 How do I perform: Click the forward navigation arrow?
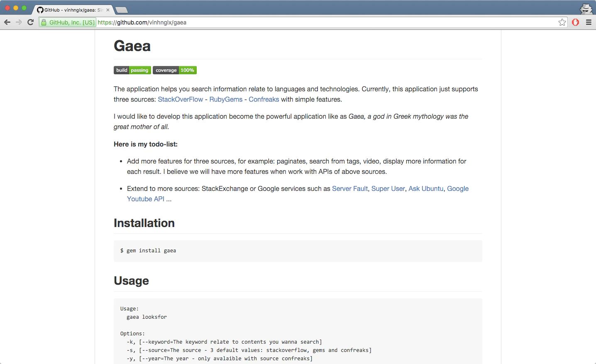[19, 22]
